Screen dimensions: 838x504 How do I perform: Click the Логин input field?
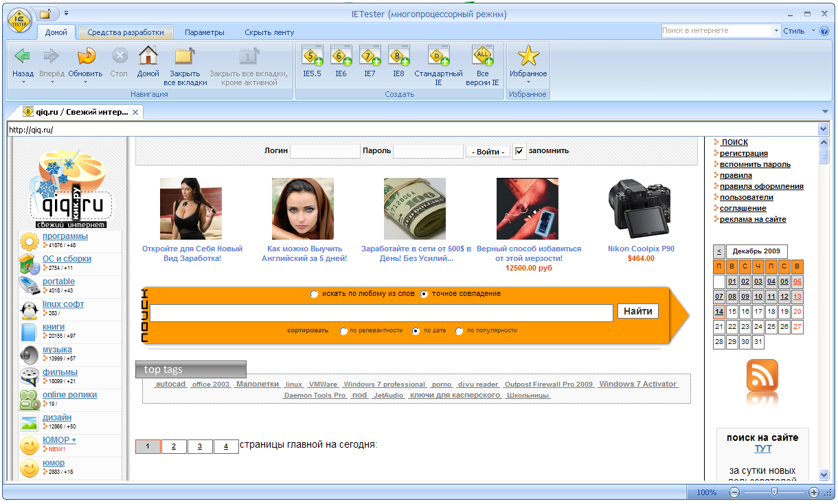pos(325,151)
